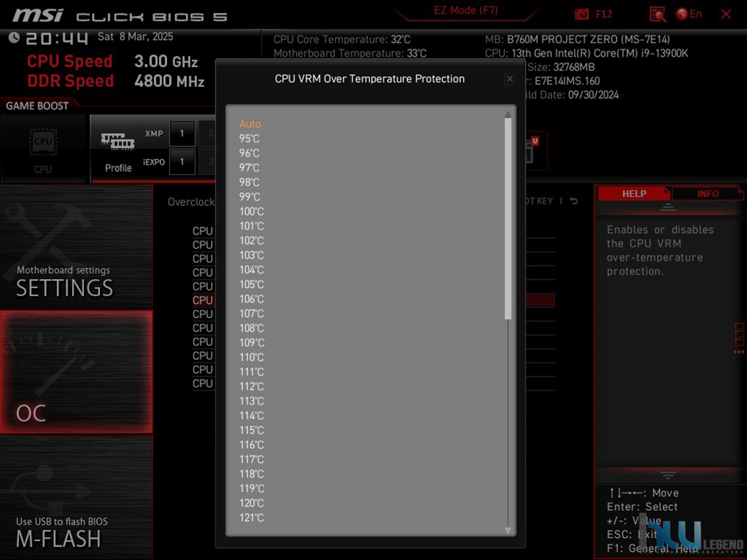Choose 121°C protection value
This screenshot has height=560, width=747.
coord(251,517)
